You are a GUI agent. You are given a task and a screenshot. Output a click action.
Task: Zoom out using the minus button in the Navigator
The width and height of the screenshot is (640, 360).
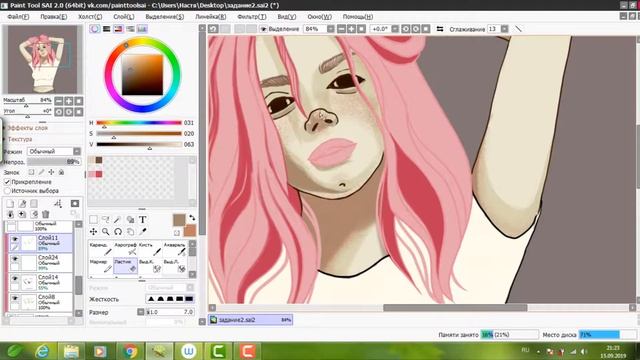click(59, 101)
